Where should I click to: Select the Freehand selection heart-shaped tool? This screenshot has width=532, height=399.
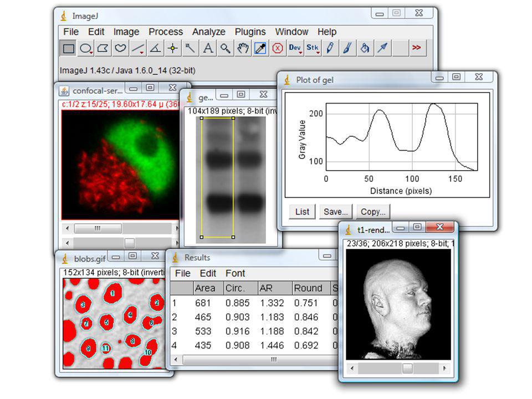point(120,48)
